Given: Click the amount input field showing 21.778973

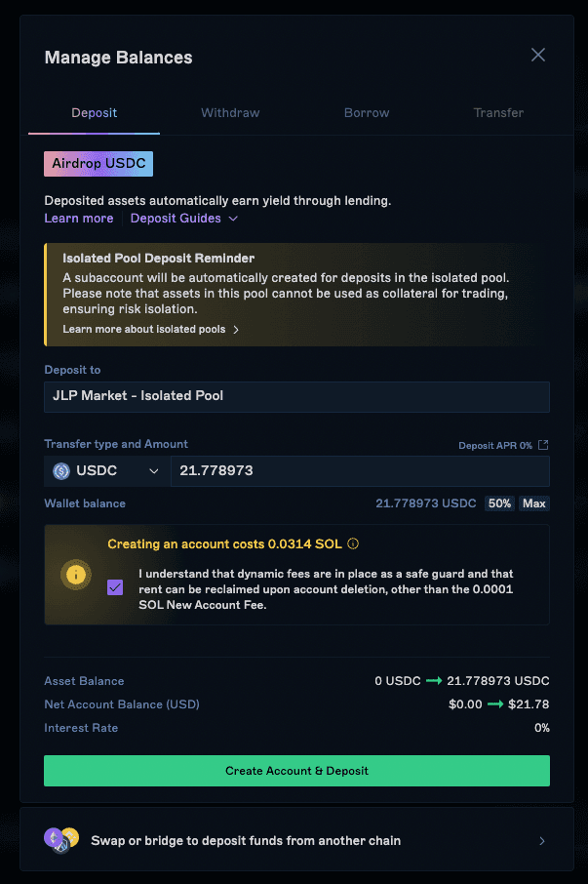Looking at the screenshot, I should coord(360,470).
